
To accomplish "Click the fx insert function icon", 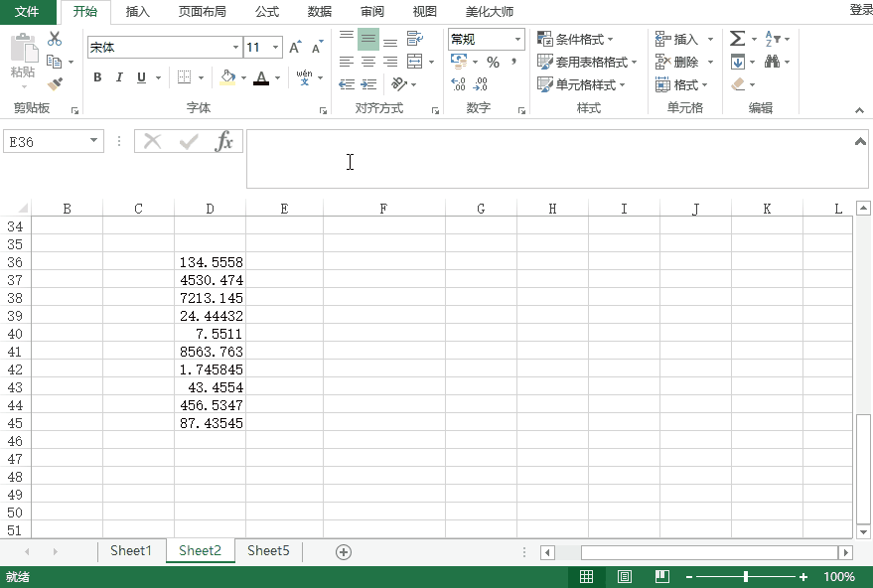I will pyautogui.click(x=223, y=141).
